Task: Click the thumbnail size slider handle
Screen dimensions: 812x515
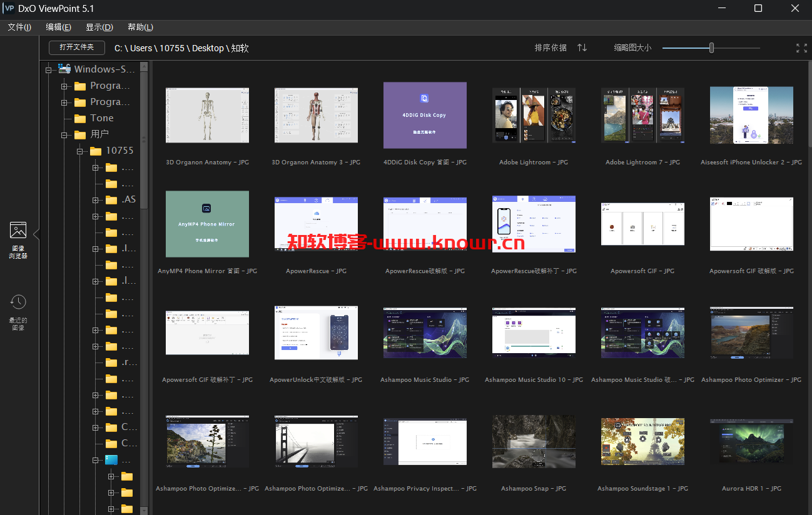Action: click(x=711, y=47)
